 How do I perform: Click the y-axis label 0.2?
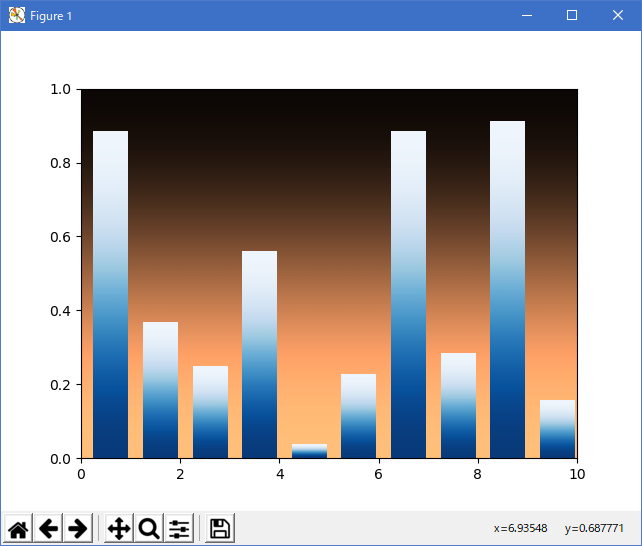coord(60,385)
